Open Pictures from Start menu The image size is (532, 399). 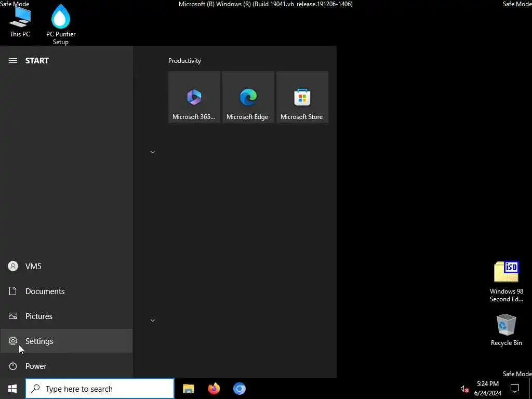[x=66, y=316]
